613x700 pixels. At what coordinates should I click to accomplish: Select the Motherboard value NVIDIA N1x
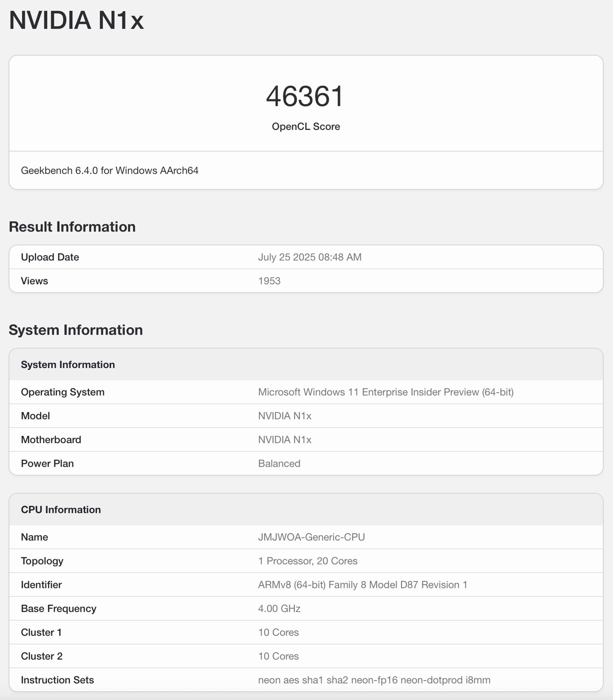click(x=284, y=440)
